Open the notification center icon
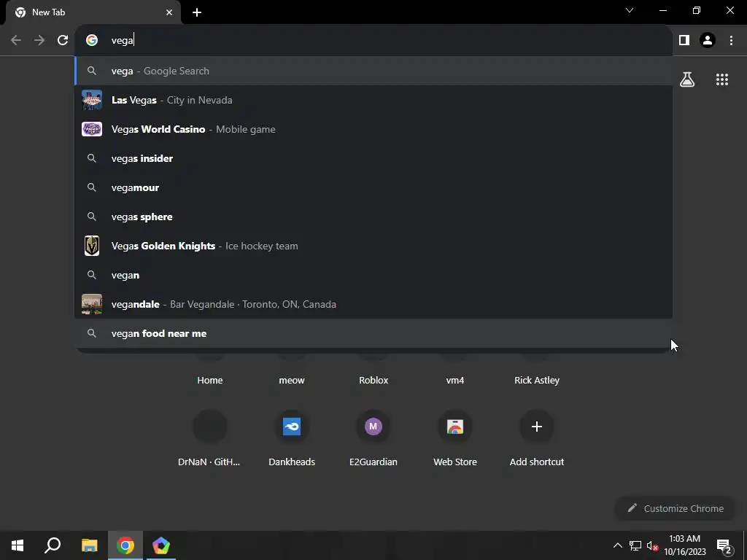This screenshot has height=560, width=747. pos(724,545)
